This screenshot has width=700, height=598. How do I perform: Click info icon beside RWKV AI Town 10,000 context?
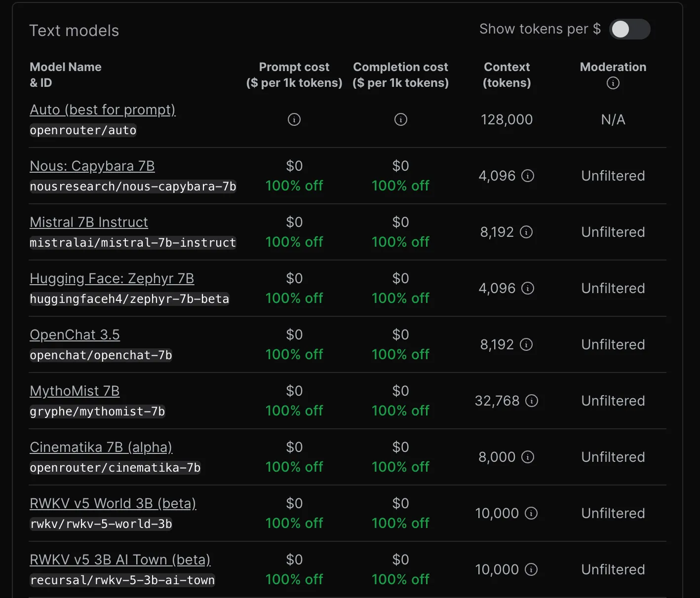click(x=531, y=569)
